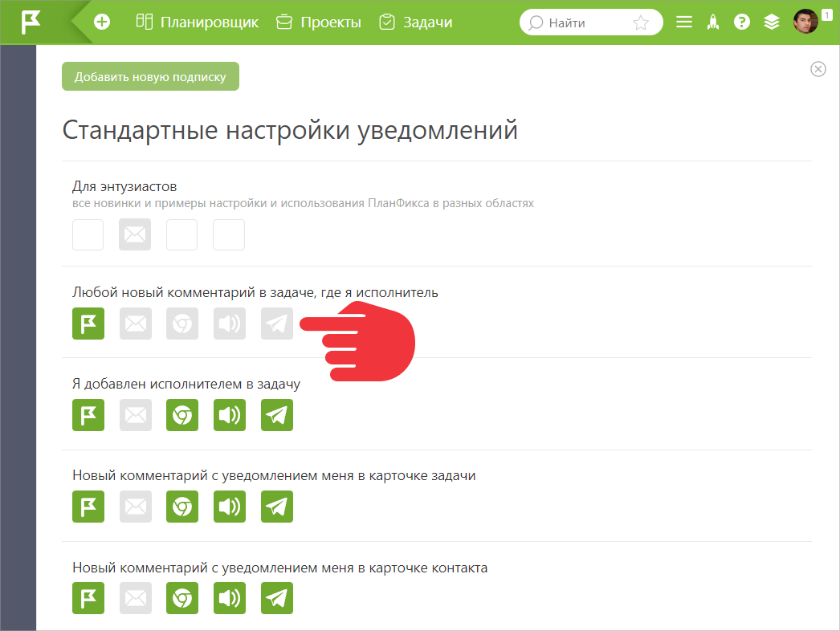The image size is (840, 631).
Task: Disable Telegram for комментарий в карточке контакта
Action: pyautogui.click(x=277, y=598)
